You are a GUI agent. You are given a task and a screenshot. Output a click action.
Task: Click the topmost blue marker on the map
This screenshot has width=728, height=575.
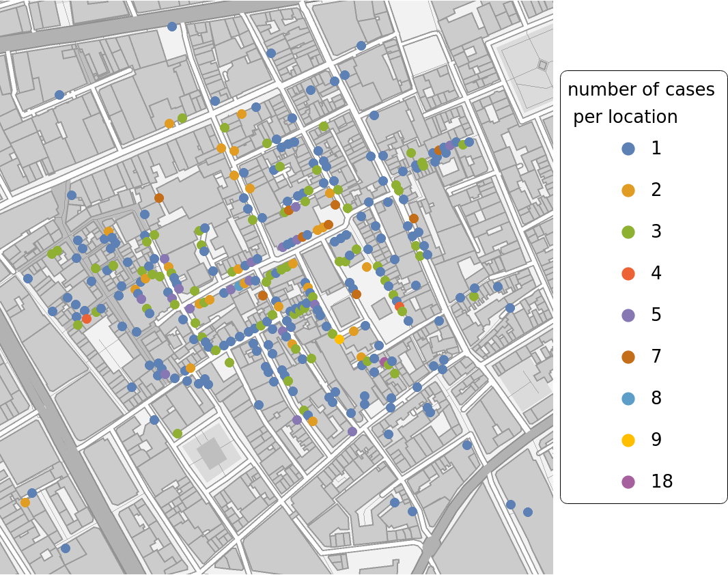(x=172, y=27)
